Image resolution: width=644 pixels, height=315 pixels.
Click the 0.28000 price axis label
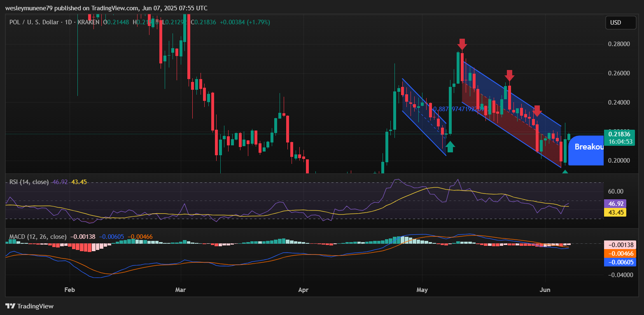pyautogui.click(x=619, y=44)
